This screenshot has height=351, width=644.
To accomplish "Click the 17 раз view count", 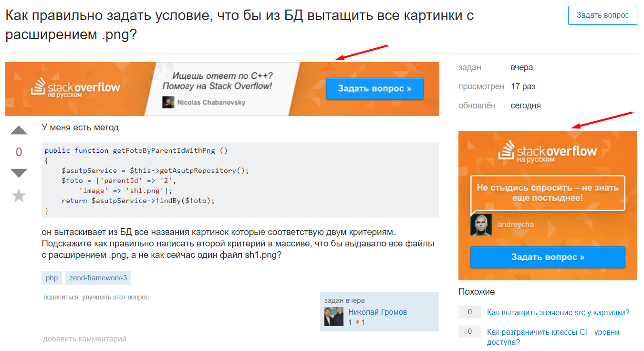I will pyautogui.click(x=523, y=87).
